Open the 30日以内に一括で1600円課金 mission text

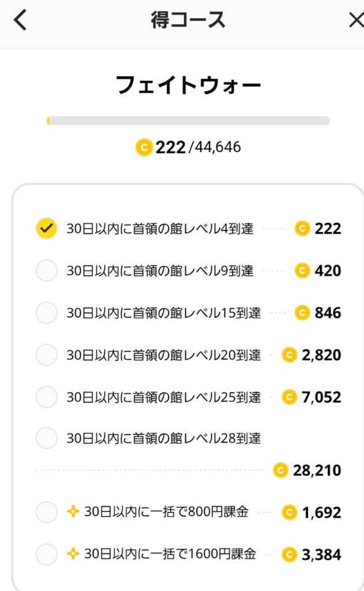coord(170,554)
